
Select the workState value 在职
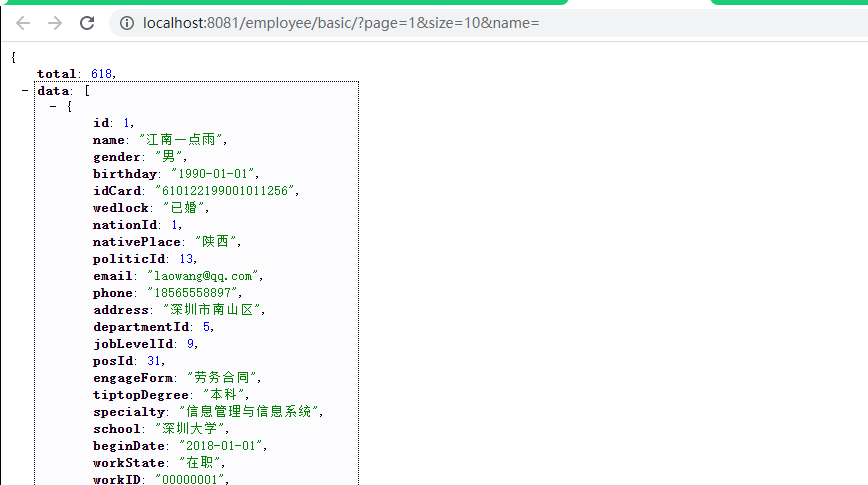pos(200,462)
